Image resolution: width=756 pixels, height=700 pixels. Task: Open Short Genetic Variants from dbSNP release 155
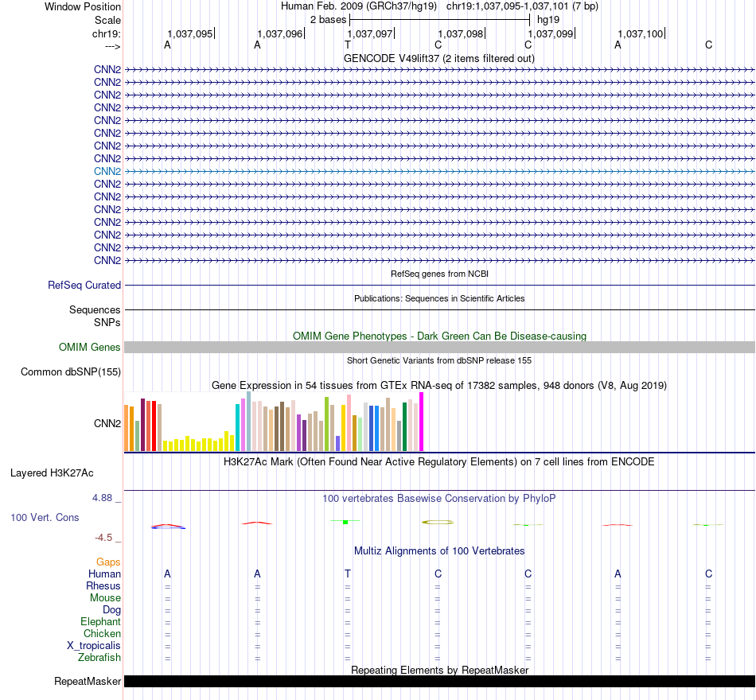pos(439,360)
